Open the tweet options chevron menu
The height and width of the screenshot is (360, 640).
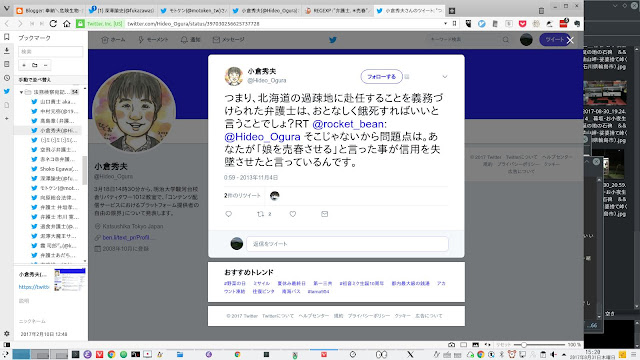[445, 76]
